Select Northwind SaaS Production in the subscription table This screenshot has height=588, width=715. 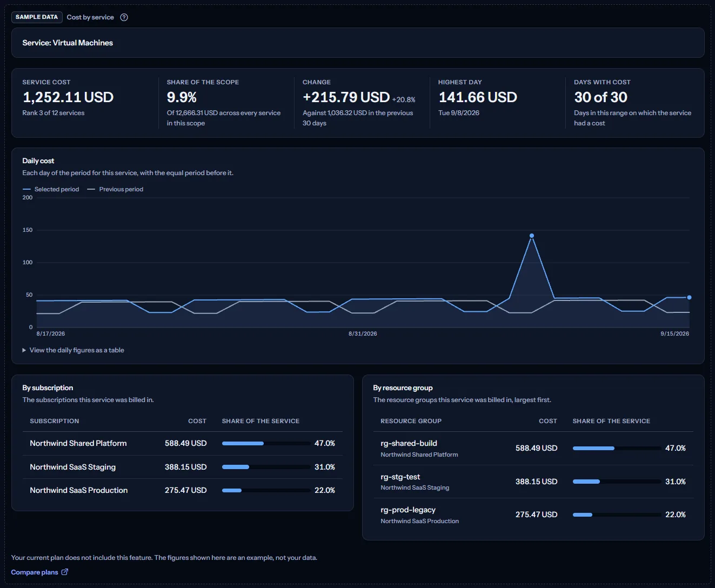(x=79, y=490)
